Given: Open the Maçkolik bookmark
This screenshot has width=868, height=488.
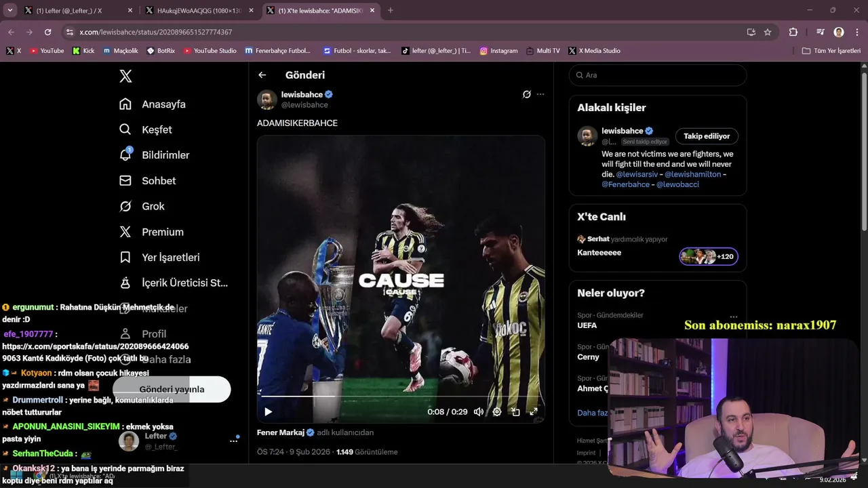Looking at the screenshot, I should 121,51.
